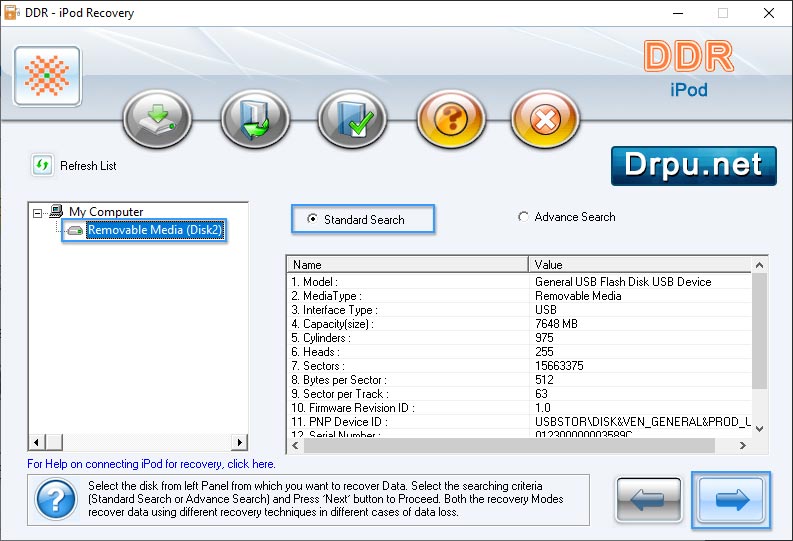This screenshot has width=793, height=541.
Task: Click the tree panel scroll right arrow
Action: point(239,442)
